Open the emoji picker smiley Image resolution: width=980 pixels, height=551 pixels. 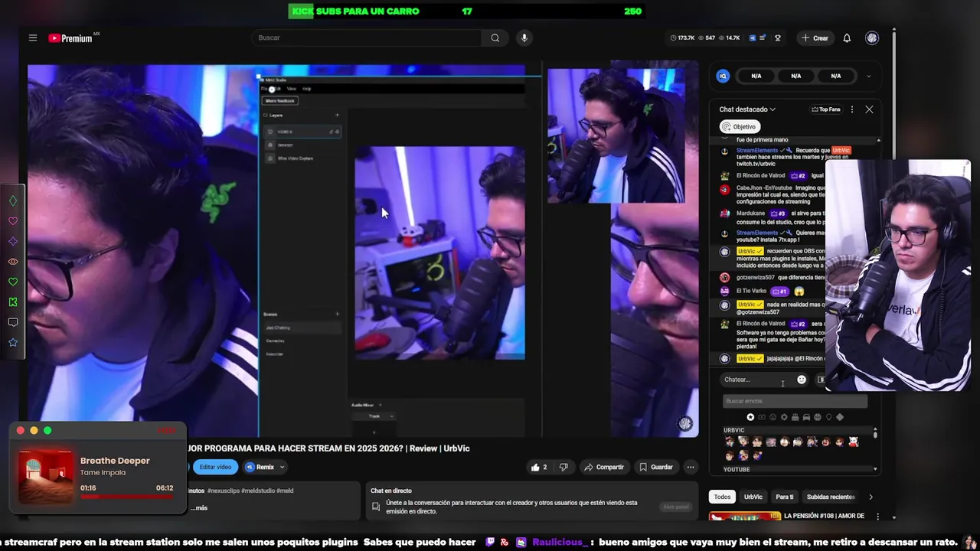pyautogui.click(x=802, y=379)
